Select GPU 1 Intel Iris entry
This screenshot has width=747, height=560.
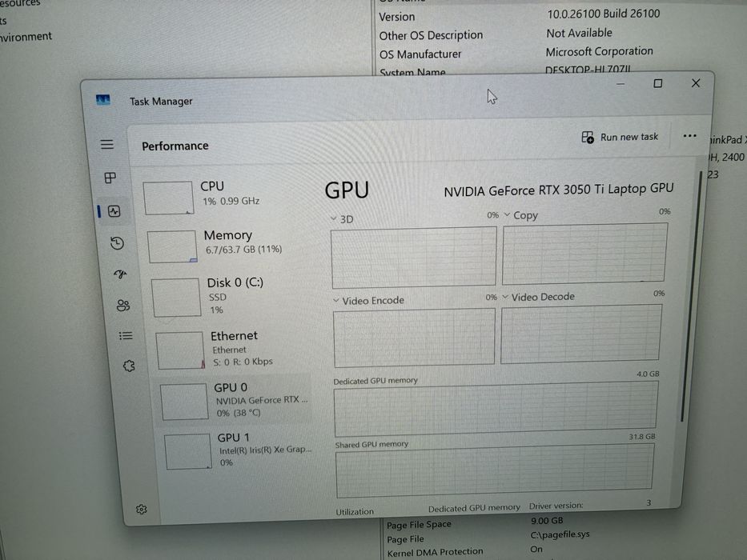(239, 450)
